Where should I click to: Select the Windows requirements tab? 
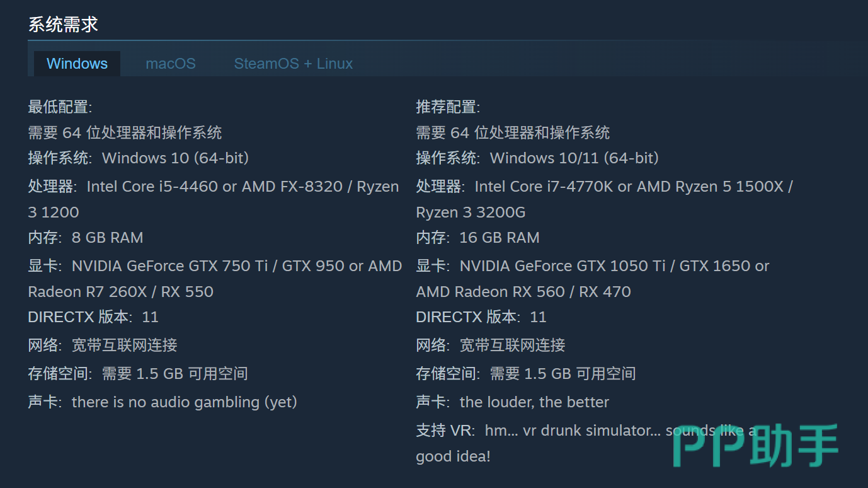(x=77, y=64)
